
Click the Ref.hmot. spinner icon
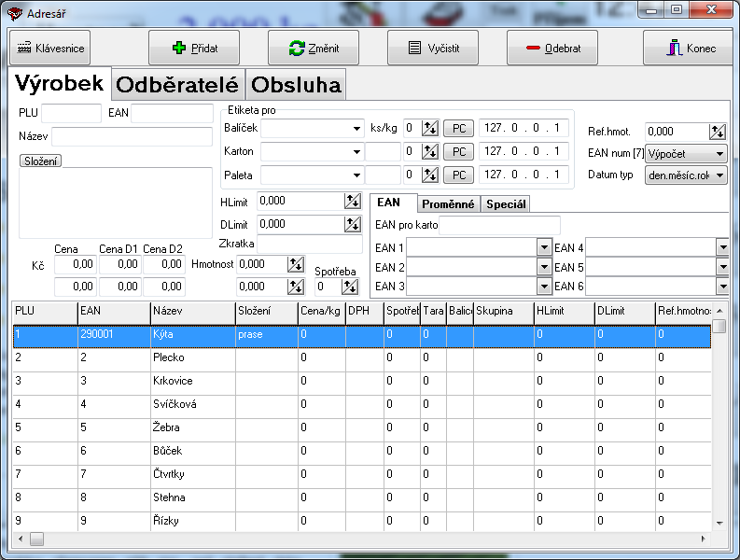717,132
